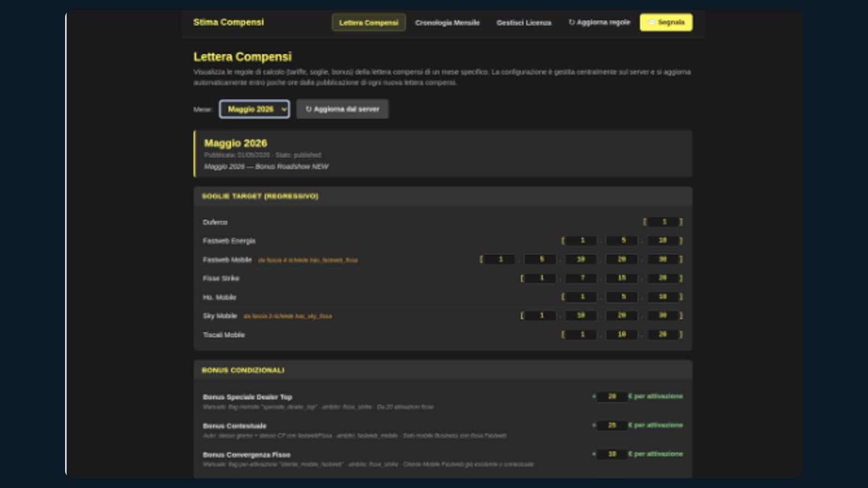Select Fastweb Energia threshold field with 5
The image size is (868, 488).
623,240
